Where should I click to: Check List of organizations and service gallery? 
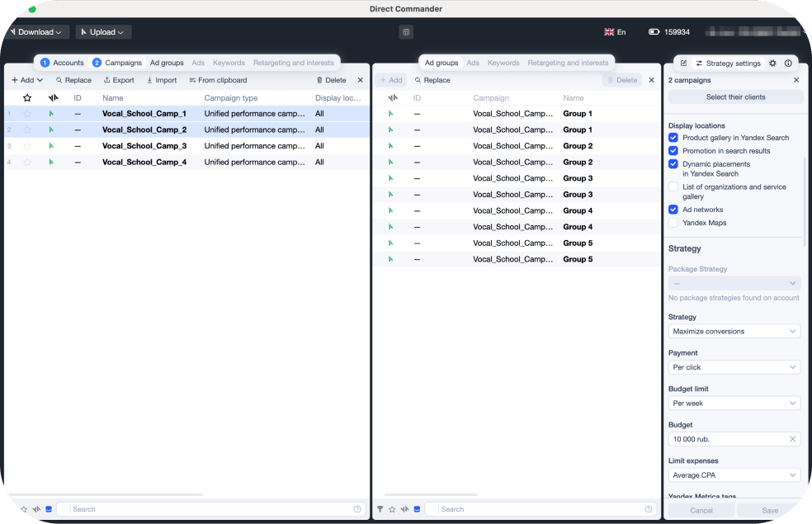coord(673,187)
